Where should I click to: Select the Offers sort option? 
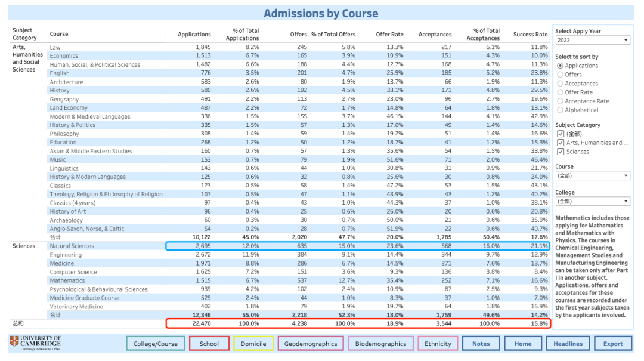click(x=560, y=75)
